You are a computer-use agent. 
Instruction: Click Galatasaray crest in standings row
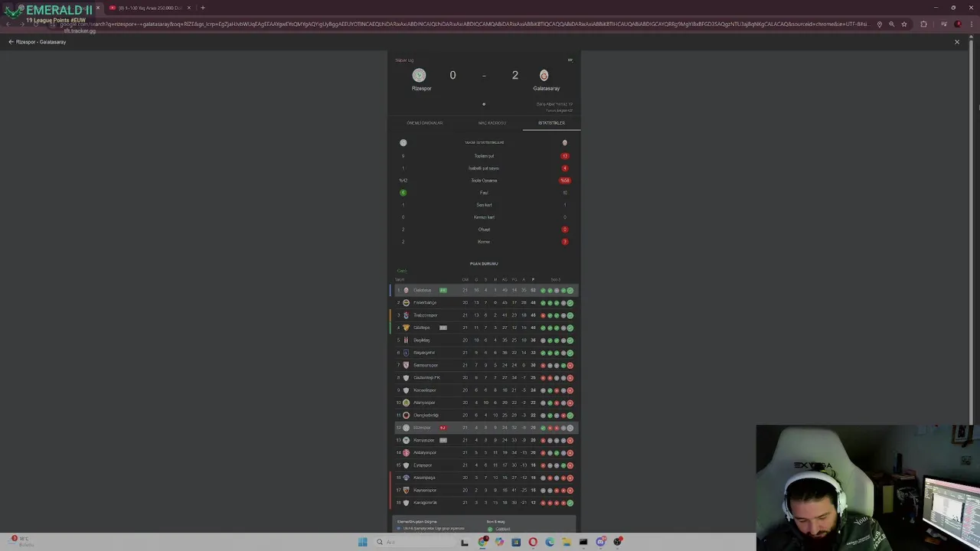coord(406,290)
